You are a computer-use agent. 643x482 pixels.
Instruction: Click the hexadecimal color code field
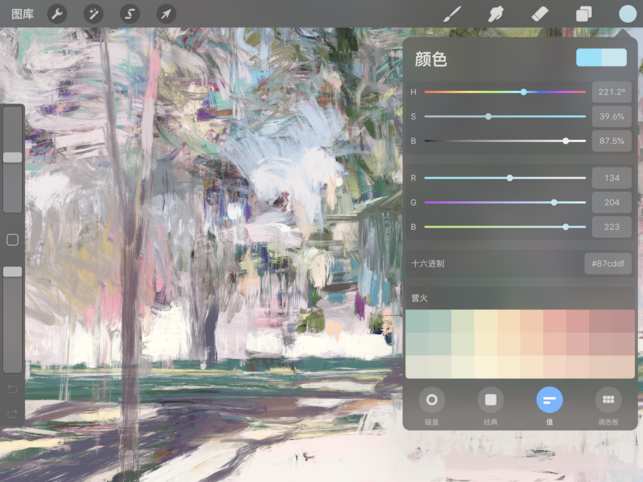[608, 263]
